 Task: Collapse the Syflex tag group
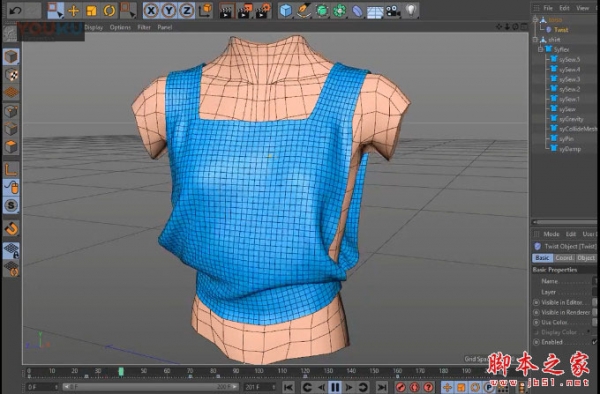tap(540, 49)
